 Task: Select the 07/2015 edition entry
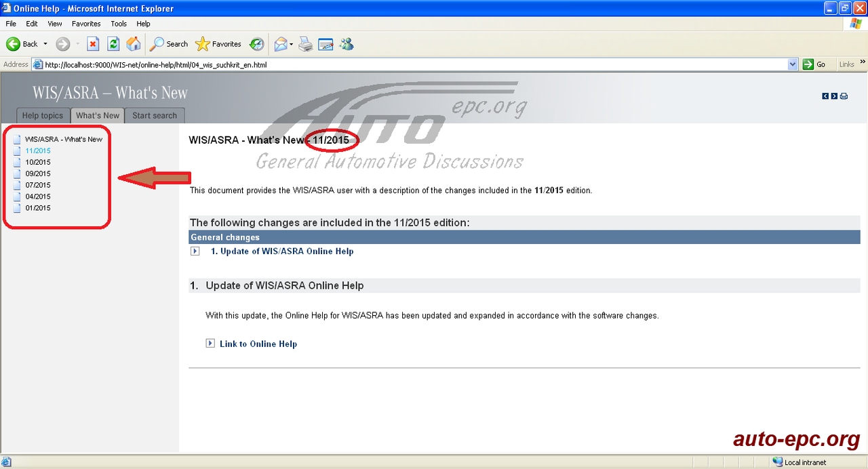[38, 185]
